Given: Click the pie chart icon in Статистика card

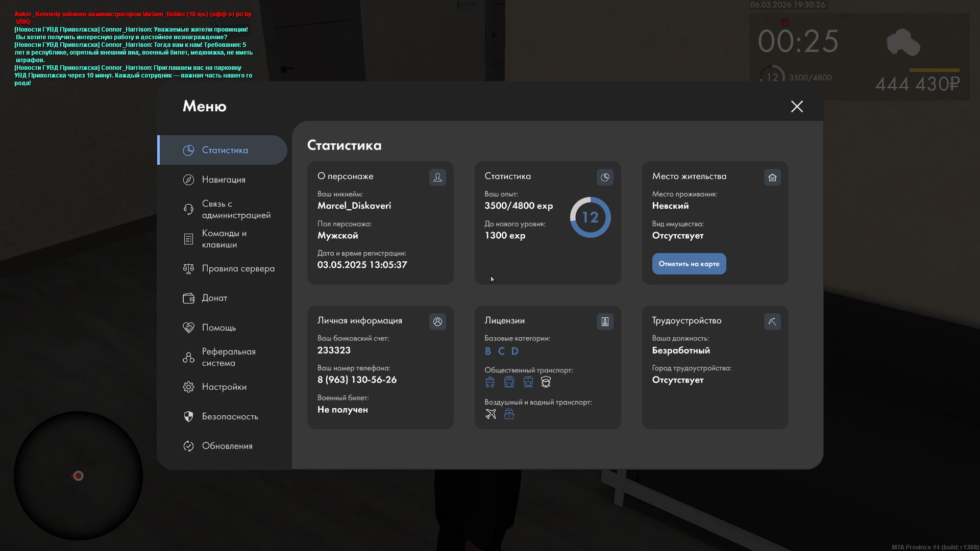Looking at the screenshot, I should coord(605,177).
